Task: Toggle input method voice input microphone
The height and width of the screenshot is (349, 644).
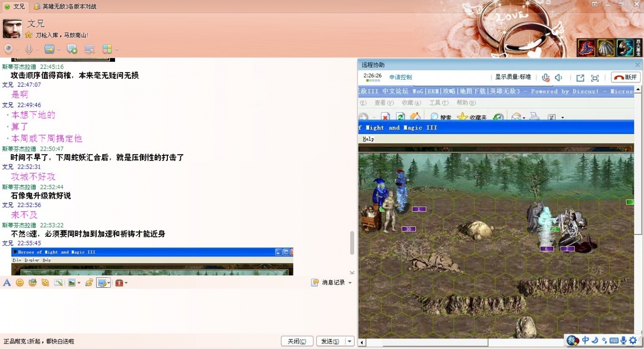Action: (x=624, y=341)
